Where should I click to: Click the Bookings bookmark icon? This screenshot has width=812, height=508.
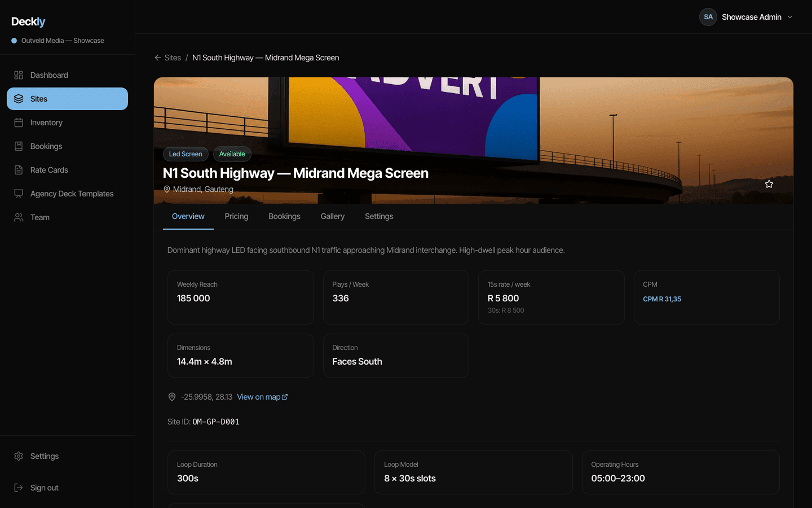coord(19,146)
